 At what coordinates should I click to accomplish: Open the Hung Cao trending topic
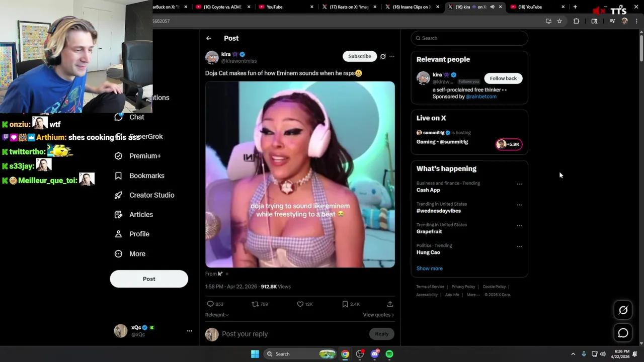pos(428,252)
